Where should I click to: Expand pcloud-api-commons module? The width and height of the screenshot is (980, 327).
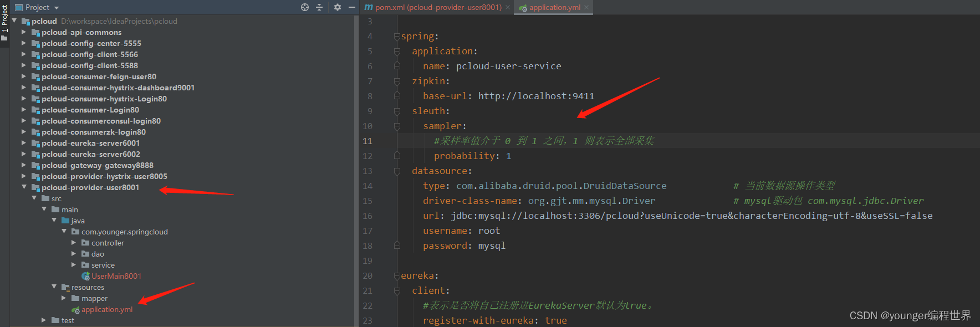(x=24, y=32)
